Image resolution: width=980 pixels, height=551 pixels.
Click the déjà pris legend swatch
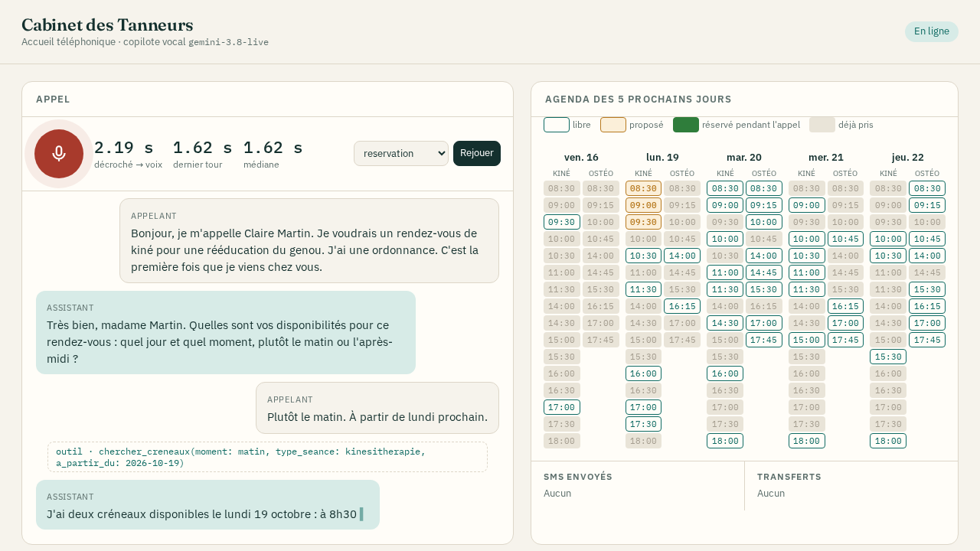(822, 125)
